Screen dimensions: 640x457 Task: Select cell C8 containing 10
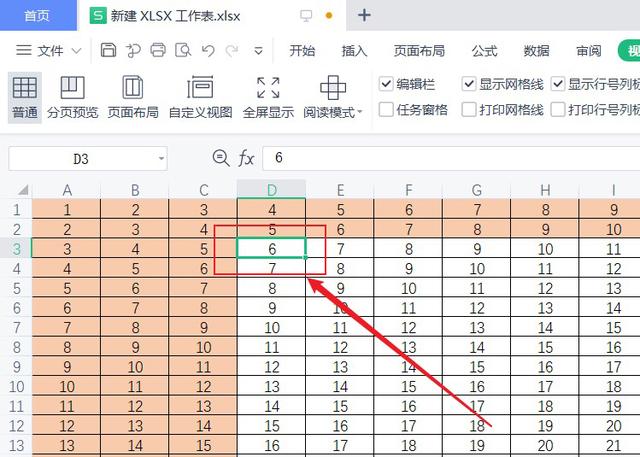point(203,347)
